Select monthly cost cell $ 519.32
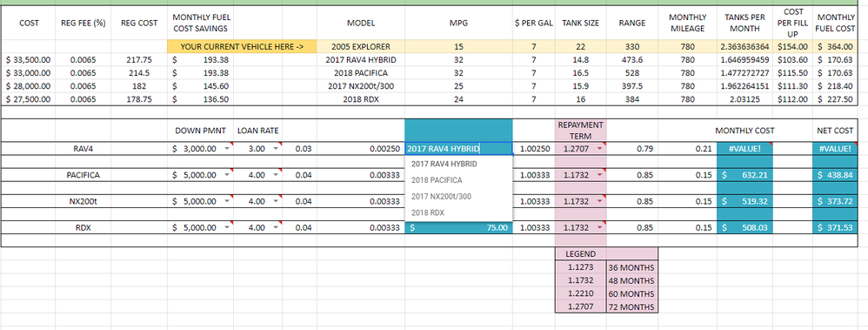868x330 pixels. 744,201
